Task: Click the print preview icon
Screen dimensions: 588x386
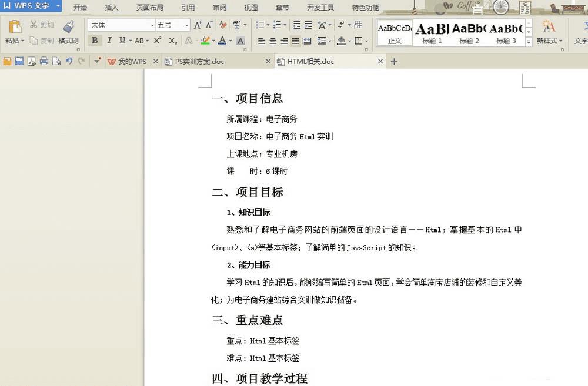Action: (x=56, y=62)
